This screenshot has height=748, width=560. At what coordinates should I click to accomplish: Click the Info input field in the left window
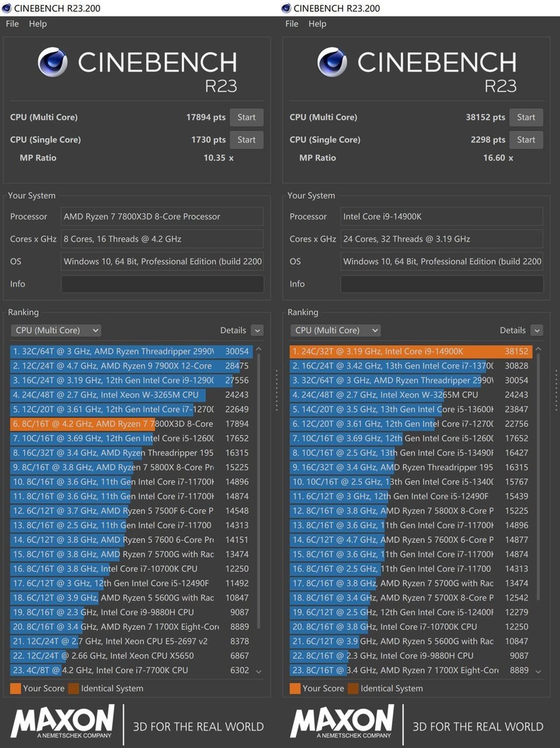[162, 284]
